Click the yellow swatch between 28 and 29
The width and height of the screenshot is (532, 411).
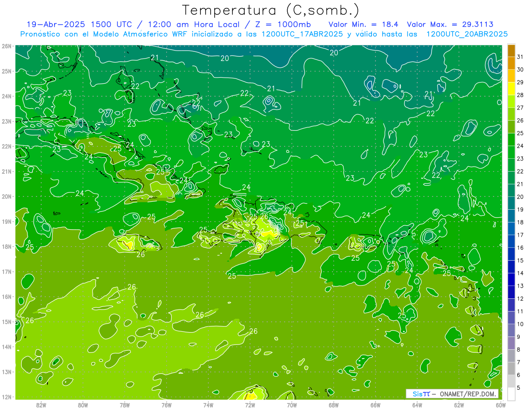[511, 89]
